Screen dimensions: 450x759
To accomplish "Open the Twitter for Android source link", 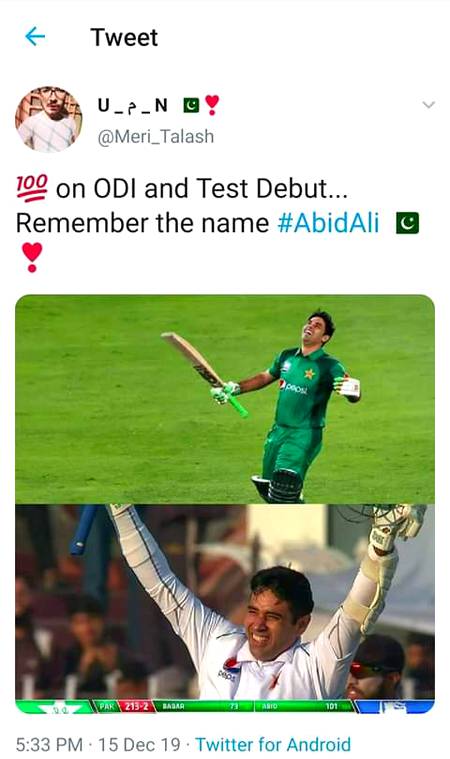I will pos(273,744).
